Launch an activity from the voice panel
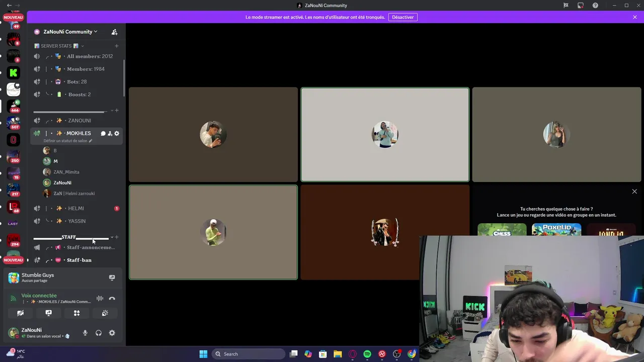 [76, 313]
